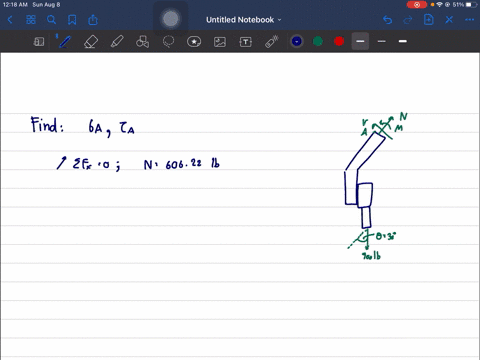Bookmark this notebook page
480x360 pixels.
click(72, 20)
